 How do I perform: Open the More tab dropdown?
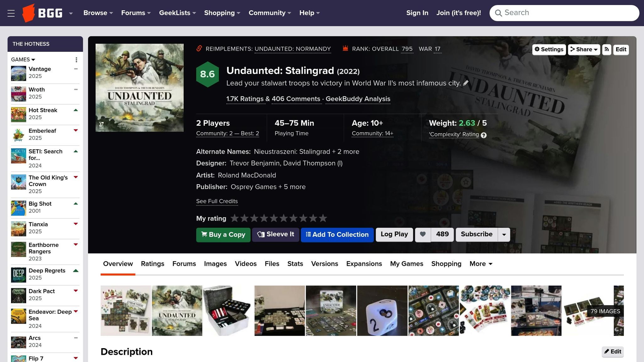[x=481, y=264]
